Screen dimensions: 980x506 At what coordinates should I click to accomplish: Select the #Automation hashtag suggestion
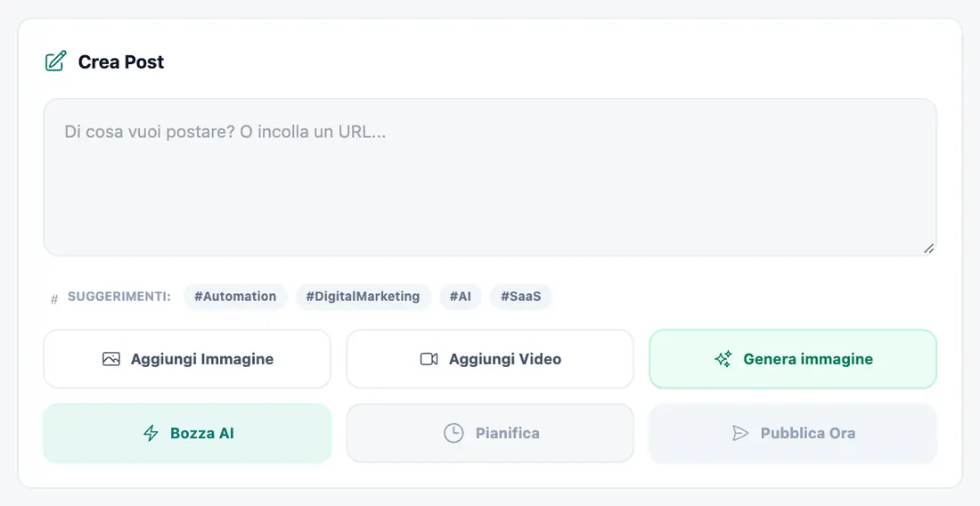235,296
